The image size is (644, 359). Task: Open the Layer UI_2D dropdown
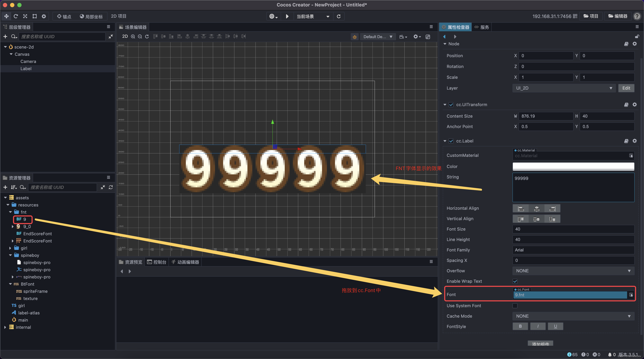[564, 88]
